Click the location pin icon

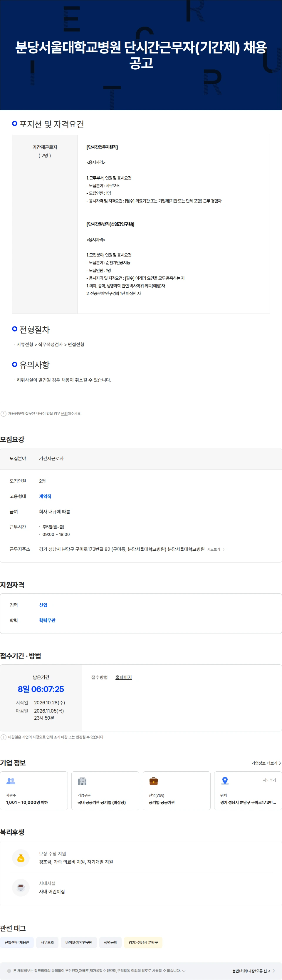[x=225, y=781]
